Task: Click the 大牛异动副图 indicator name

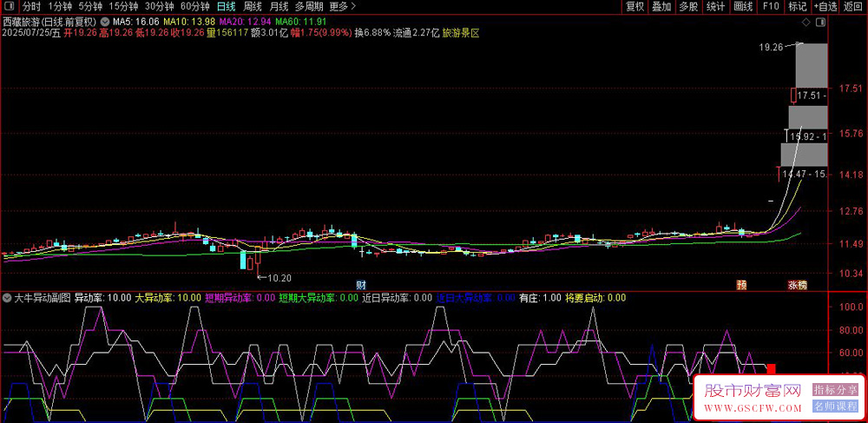Action: (x=43, y=298)
